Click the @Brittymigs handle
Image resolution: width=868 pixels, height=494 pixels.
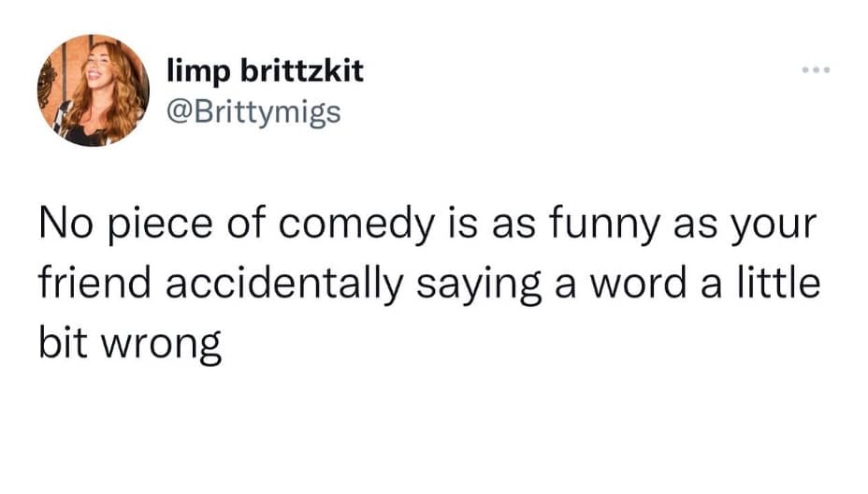tap(253, 113)
